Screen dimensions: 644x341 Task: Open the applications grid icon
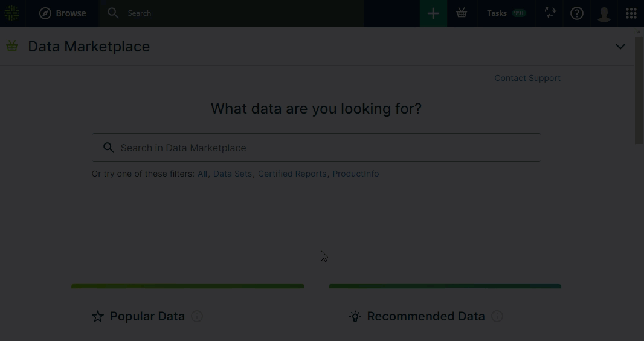pyautogui.click(x=631, y=13)
